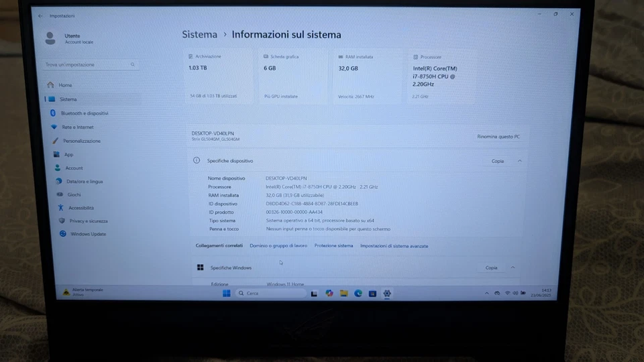644x362 pixels.
Task: Click the Settings gear taskbar icon
Action: tap(387, 294)
